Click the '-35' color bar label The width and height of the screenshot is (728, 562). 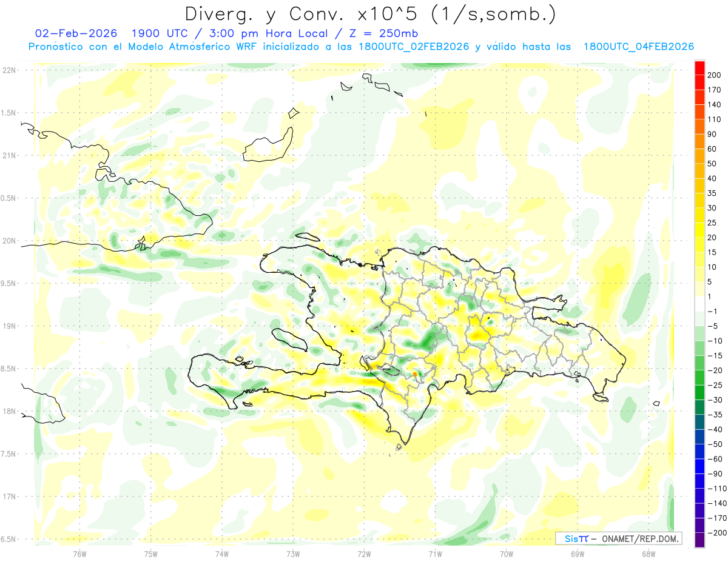pos(715,415)
